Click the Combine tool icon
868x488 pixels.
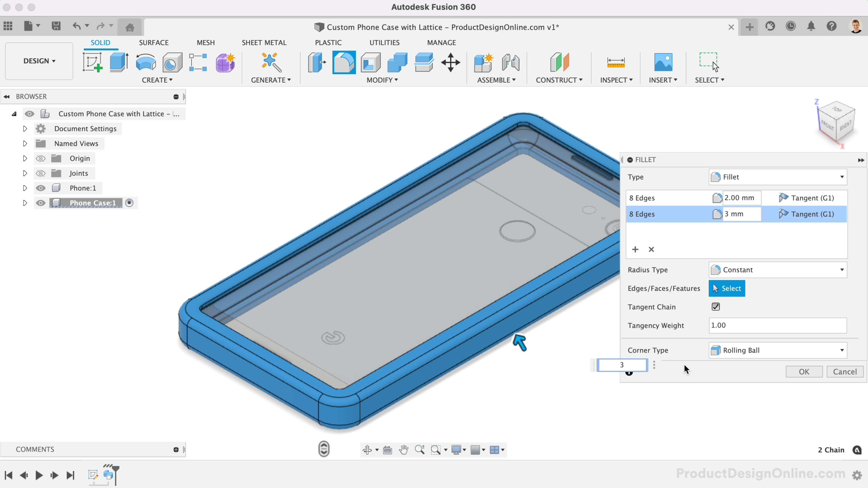pyautogui.click(x=397, y=62)
